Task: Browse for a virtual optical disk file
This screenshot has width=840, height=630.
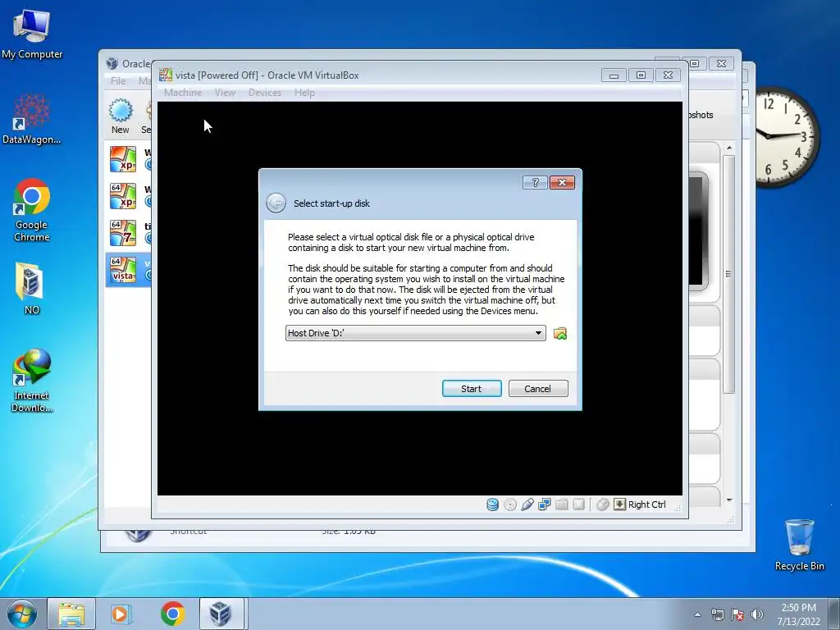Action: click(559, 333)
